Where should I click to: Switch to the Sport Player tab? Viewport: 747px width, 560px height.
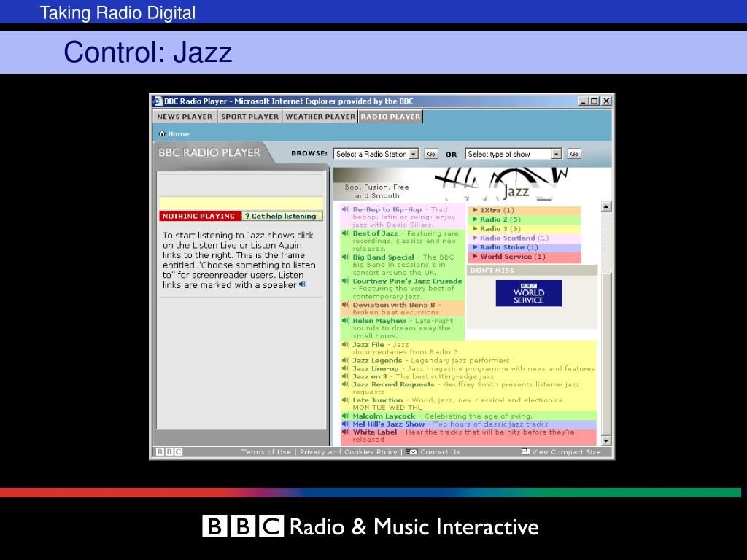pos(249,117)
